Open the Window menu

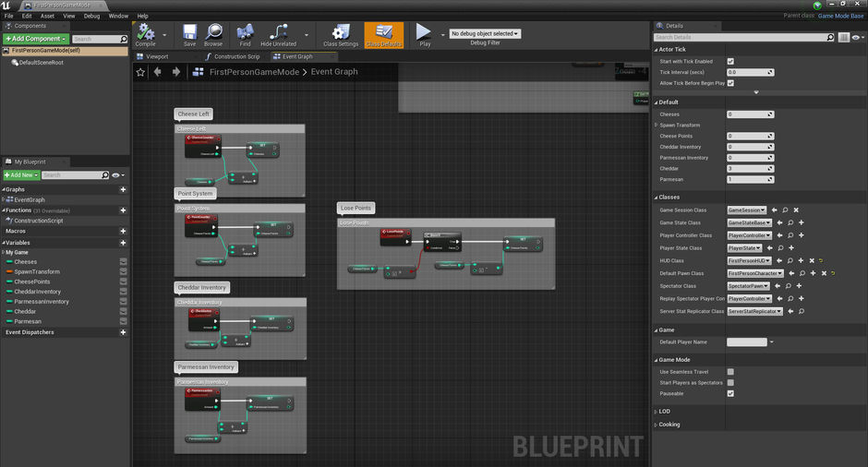click(x=118, y=16)
